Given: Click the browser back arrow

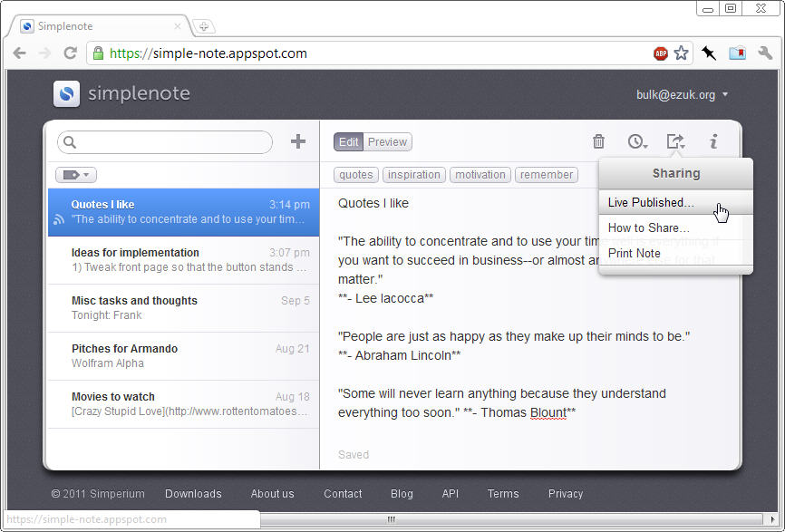Looking at the screenshot, I should tap(20, 53).
